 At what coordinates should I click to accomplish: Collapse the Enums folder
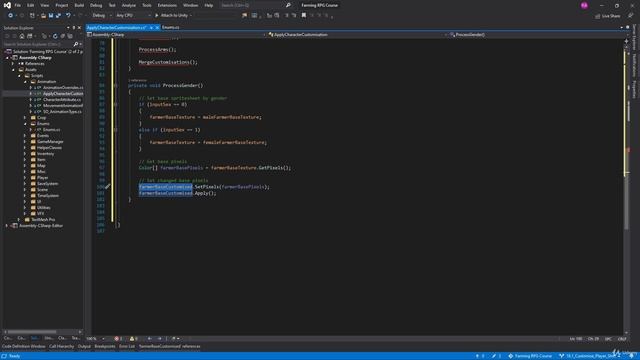(25, 124)
